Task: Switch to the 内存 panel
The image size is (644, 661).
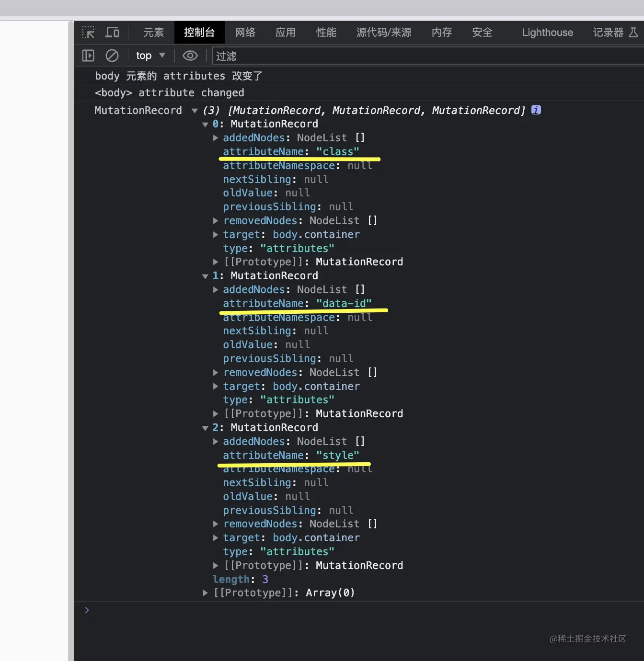Action: (x=441, y=32)
